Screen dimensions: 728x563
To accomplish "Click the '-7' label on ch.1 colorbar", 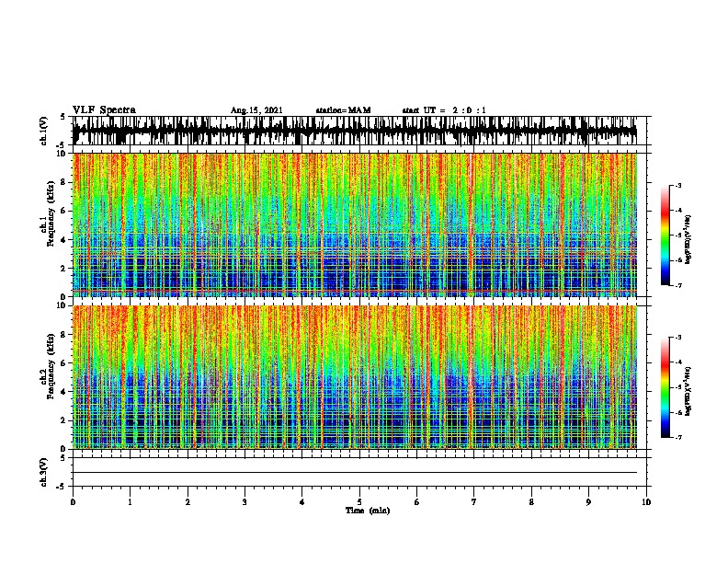I will point(678,285).
